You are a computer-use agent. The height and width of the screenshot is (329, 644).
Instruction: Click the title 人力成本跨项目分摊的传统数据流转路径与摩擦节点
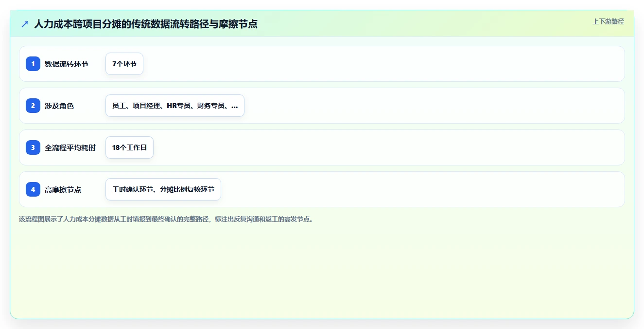pos(146,24)
